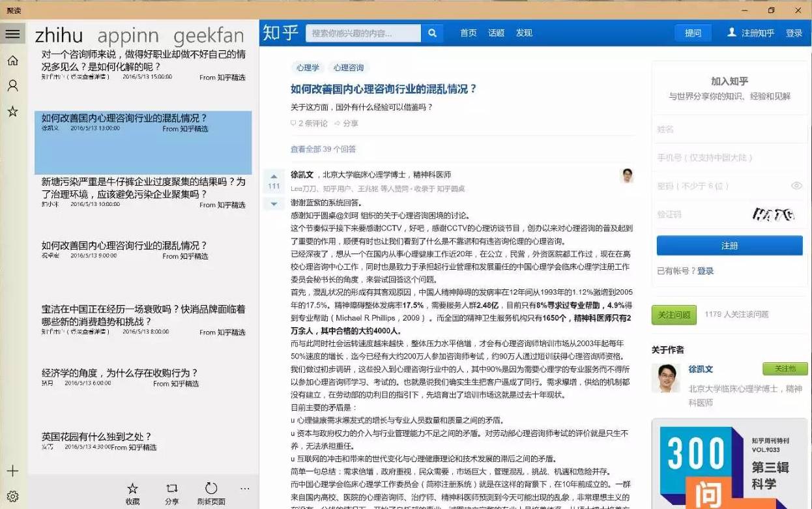Open 话题 in Zhihu navigation
812x509 pixels.
tap(497, 33)
